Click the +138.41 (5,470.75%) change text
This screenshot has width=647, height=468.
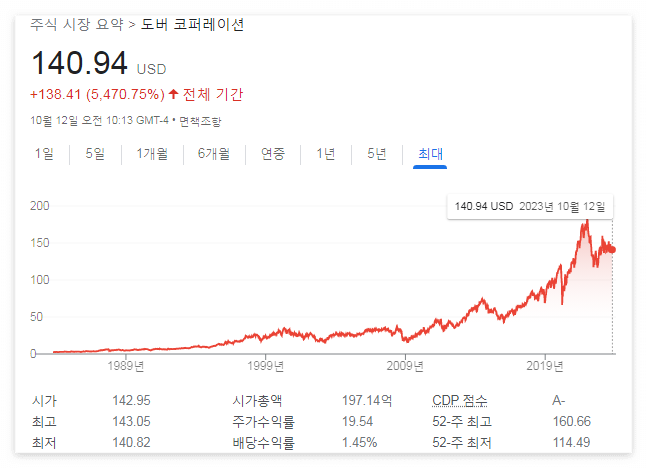coord(97,95)
